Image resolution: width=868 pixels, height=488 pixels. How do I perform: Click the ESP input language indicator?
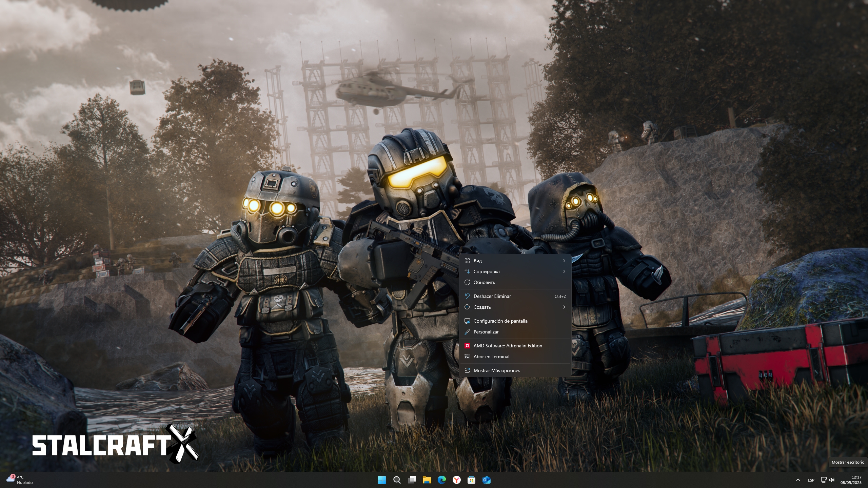[x=811, y=480]
